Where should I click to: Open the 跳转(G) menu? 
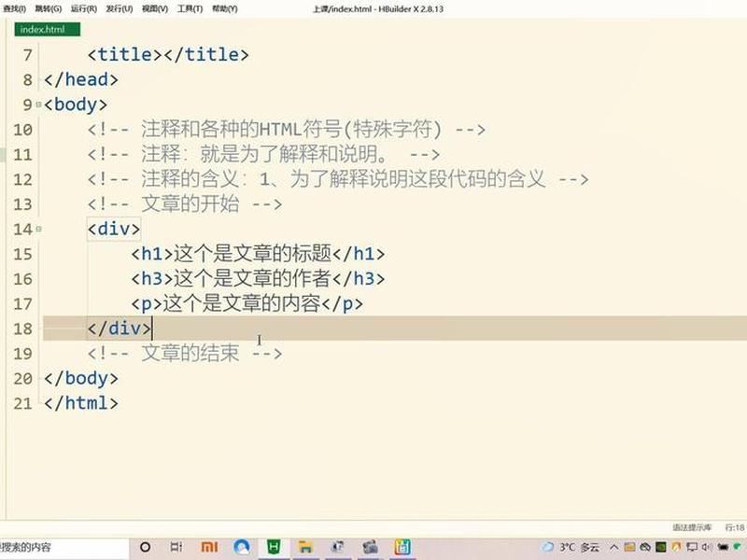(49, 9)
